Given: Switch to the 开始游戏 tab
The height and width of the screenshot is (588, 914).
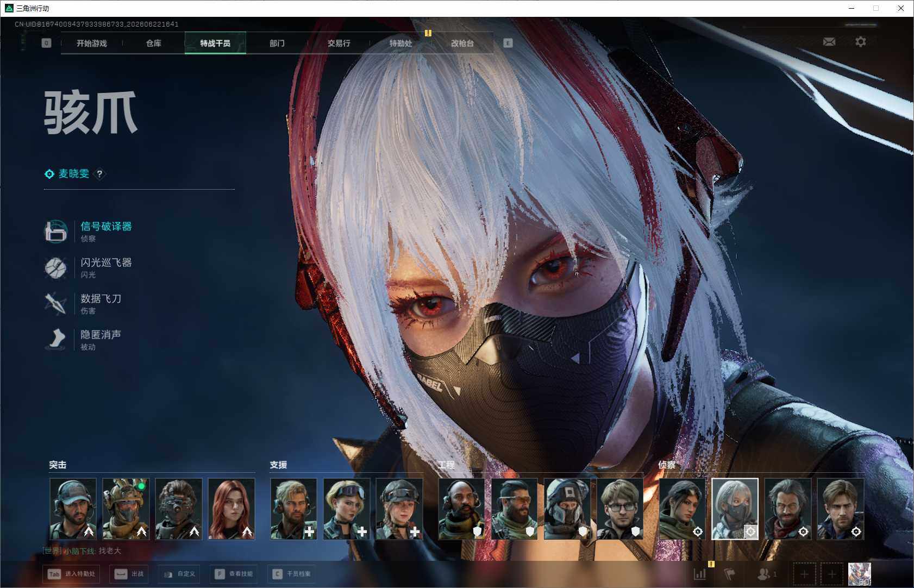Looking at the screenshot, I should click(92, 43).
